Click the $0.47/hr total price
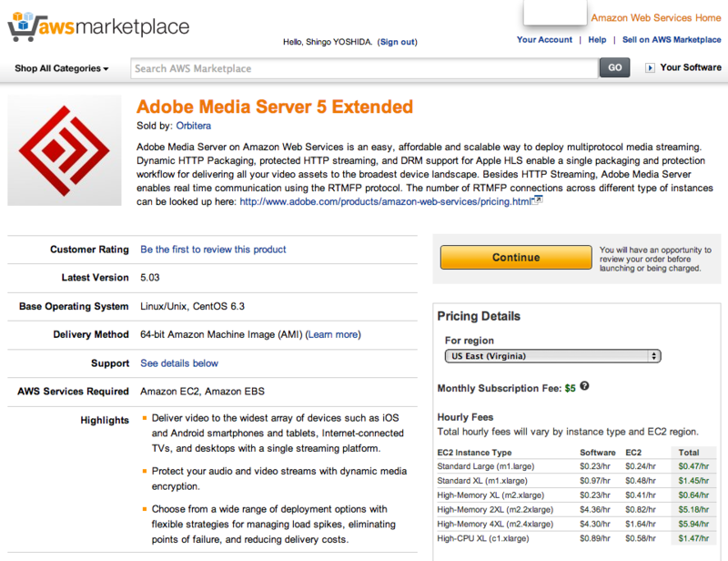This screenshot has width=728, height=561. (x=693, y=466)
